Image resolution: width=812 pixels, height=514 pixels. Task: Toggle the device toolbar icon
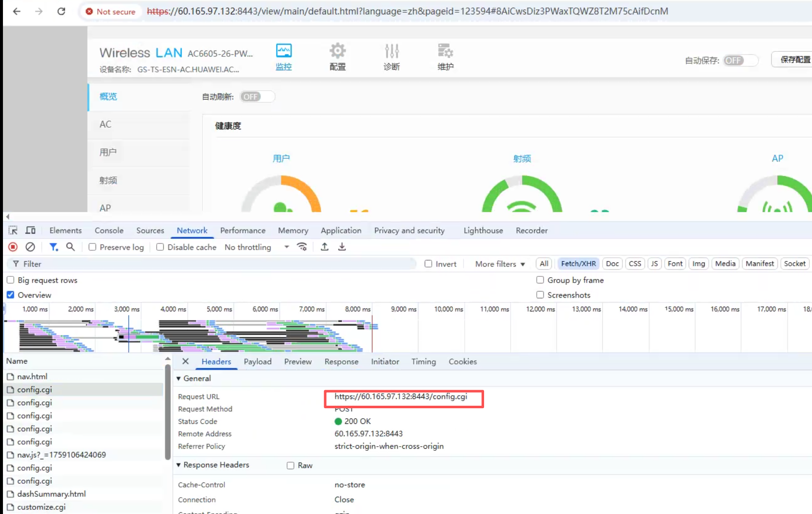point(30,230)
